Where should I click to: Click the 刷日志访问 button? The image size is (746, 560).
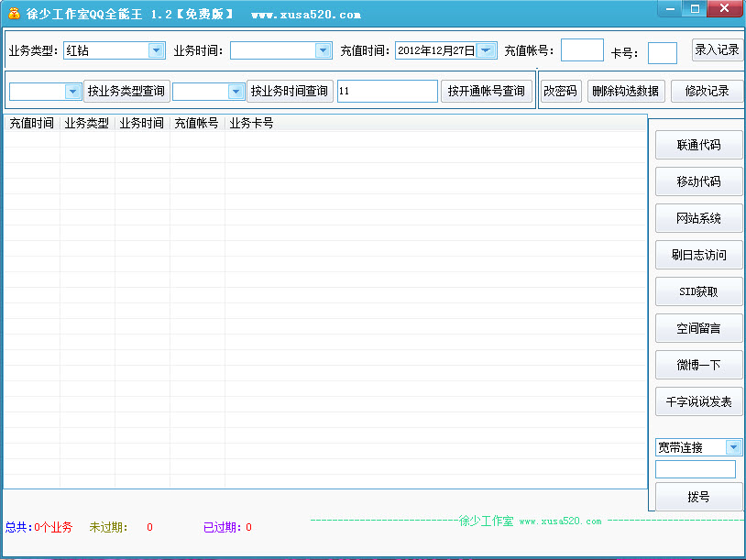tap(699, 255)
